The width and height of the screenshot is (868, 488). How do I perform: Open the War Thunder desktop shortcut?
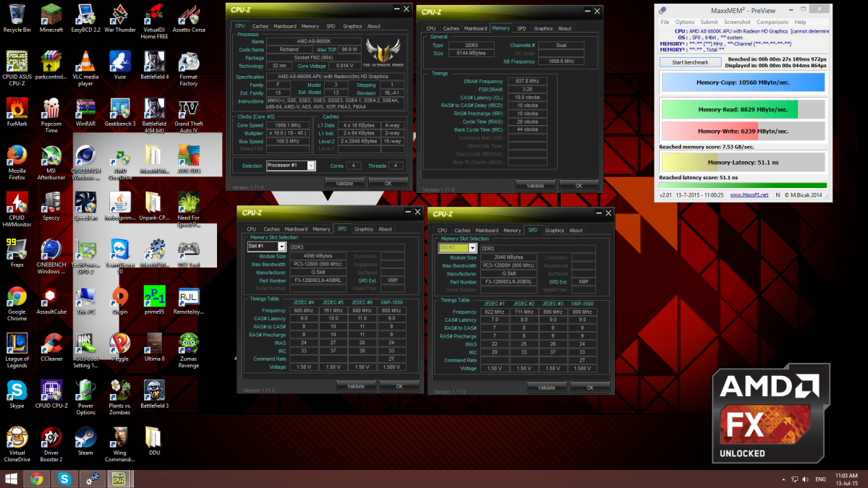point(120,18)
